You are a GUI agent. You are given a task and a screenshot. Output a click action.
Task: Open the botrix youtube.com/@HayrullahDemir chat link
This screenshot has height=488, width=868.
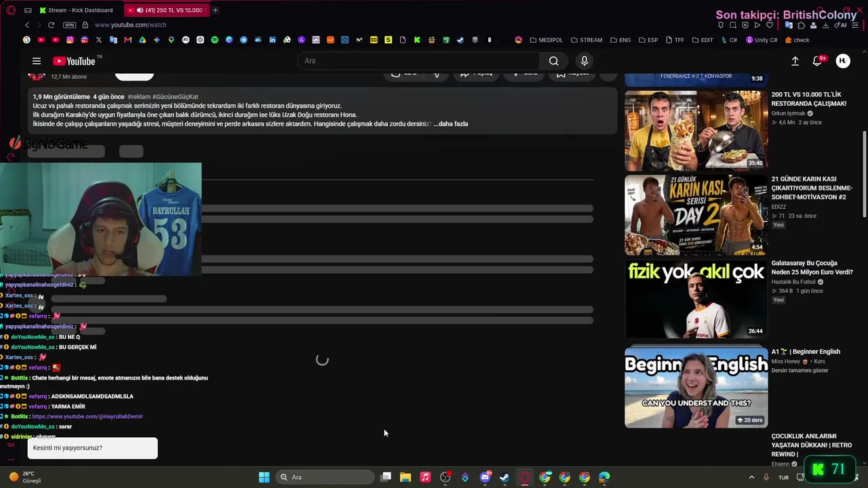(87, 417)
